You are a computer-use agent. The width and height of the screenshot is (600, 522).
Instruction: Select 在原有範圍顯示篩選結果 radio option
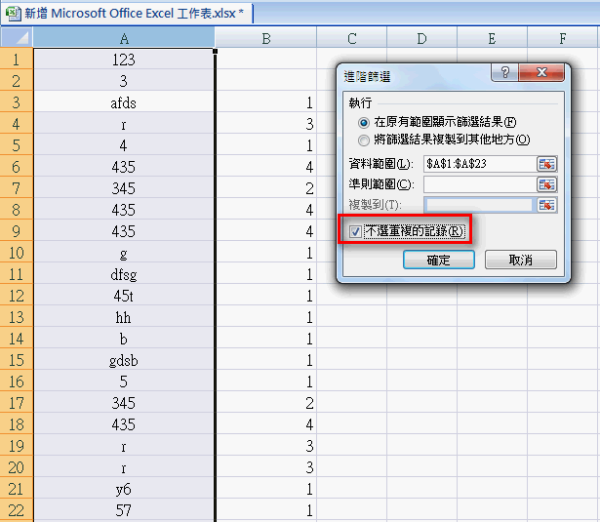click(x=364, y=122)
